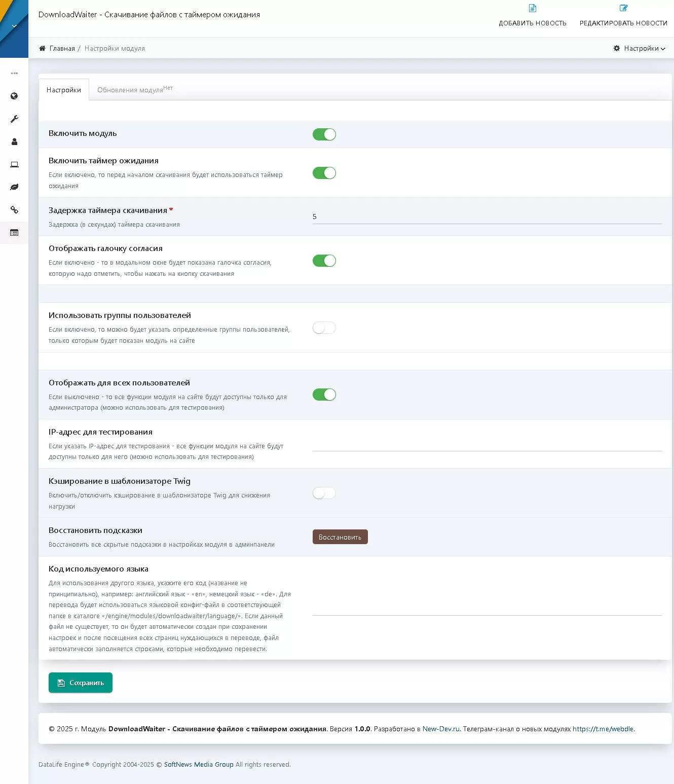Turn on Twig caching toggle
This screenshot has height=784, width=674.
point(324,493)
